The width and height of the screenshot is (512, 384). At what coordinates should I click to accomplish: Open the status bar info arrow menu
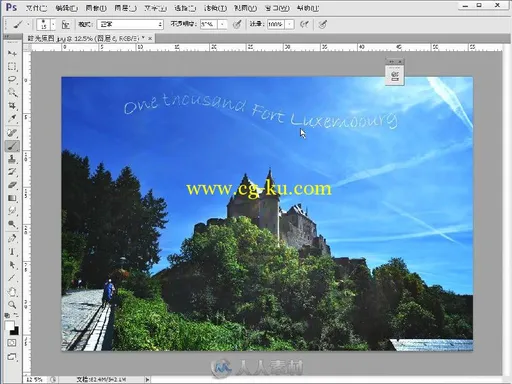pos(147,379)
